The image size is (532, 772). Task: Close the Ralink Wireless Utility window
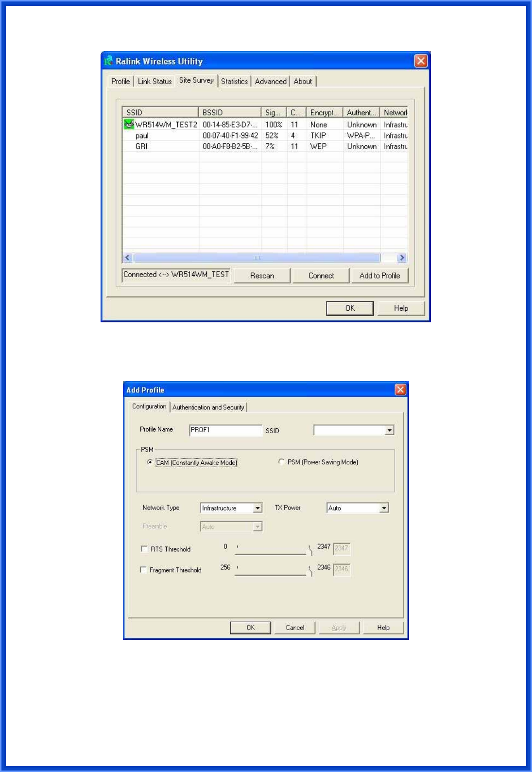coord(421,61)
